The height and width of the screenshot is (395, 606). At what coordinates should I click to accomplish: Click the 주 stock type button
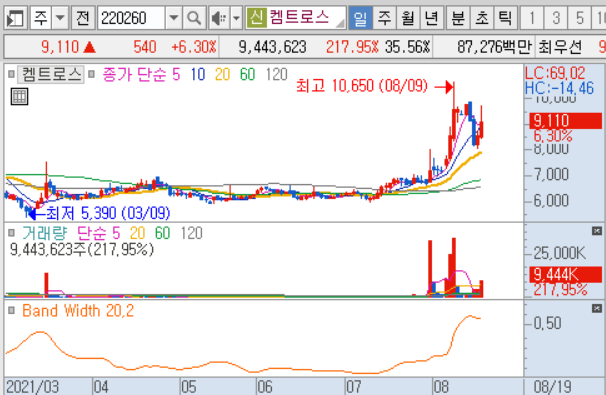click(41, 18)
